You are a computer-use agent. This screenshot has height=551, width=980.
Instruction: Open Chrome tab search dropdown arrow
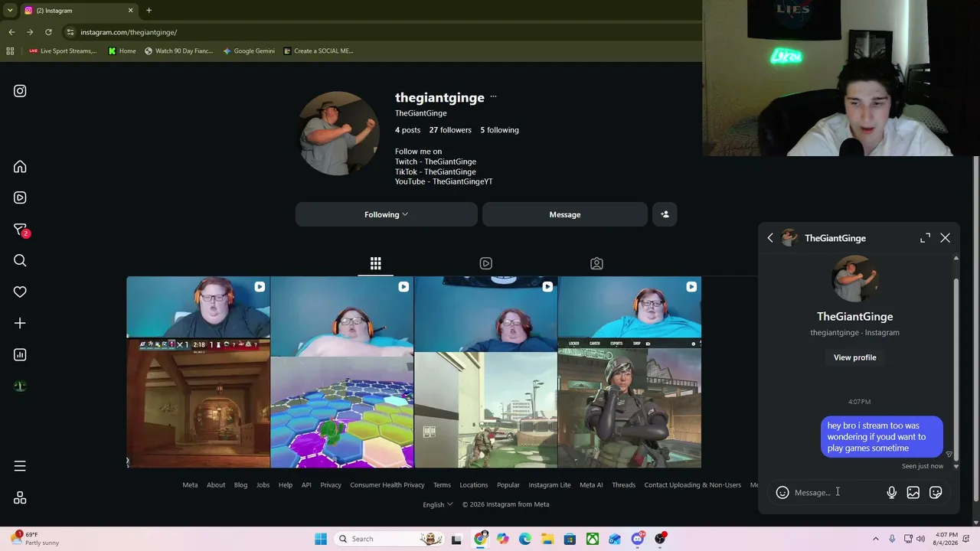10,11
